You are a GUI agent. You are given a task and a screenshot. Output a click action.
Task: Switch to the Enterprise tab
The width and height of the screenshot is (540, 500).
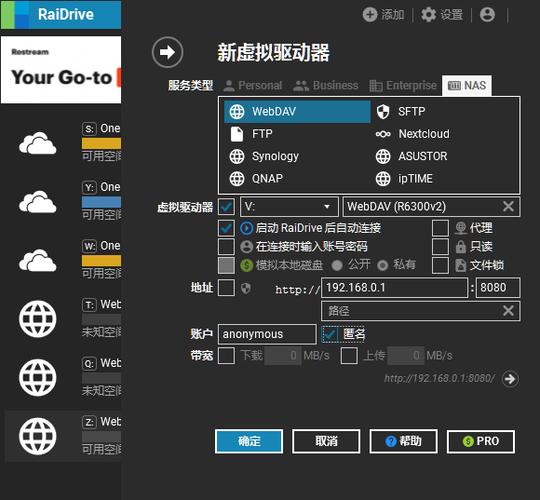[x=403, y=85]
